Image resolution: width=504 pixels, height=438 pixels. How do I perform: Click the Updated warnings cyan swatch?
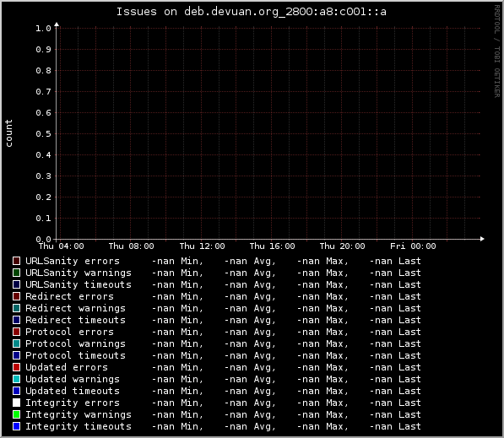[x=16, y=379]
